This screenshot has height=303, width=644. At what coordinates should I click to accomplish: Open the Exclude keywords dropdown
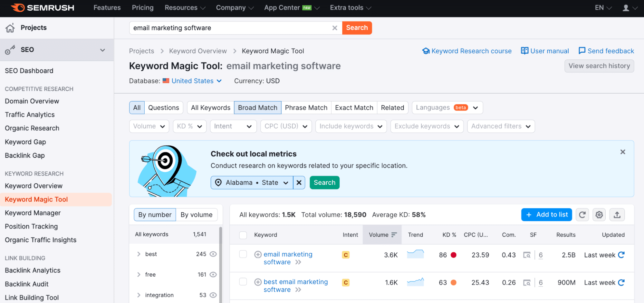[x=427, y=126]
